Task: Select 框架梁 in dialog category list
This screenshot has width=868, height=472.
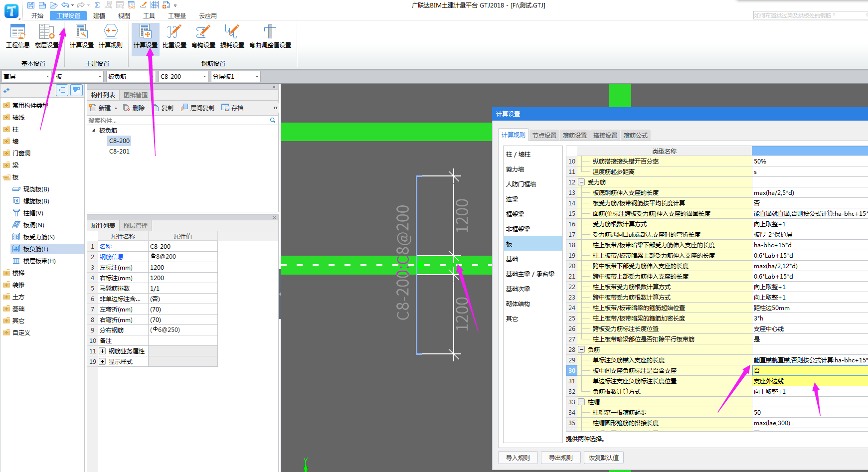Action: point(515,214)
